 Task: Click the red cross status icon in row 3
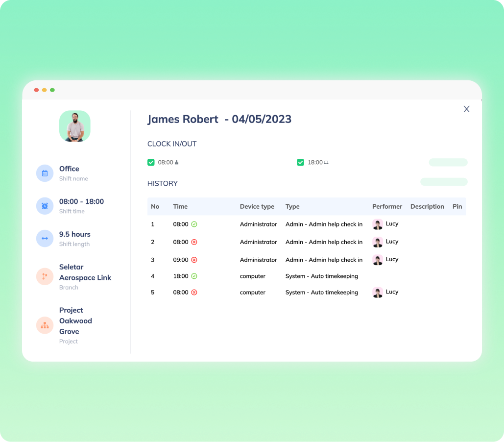(194, 260)
